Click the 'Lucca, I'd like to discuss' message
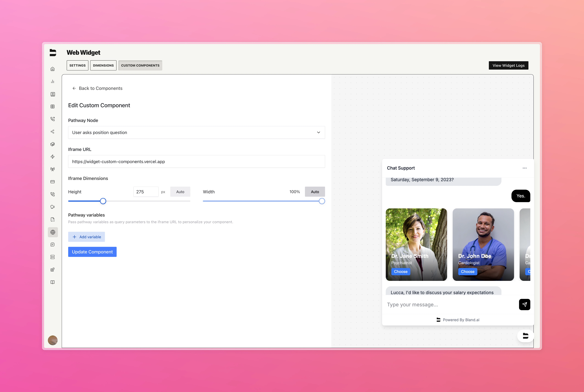This screenshot has height=392, width=584. [x=443, y=291]
